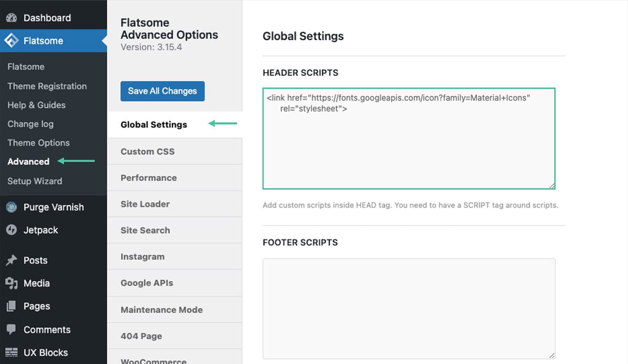This screenshot has width=628, height=364.
Task: Click the UX Blocks grid icon
Action: click(x=12, y=352)
